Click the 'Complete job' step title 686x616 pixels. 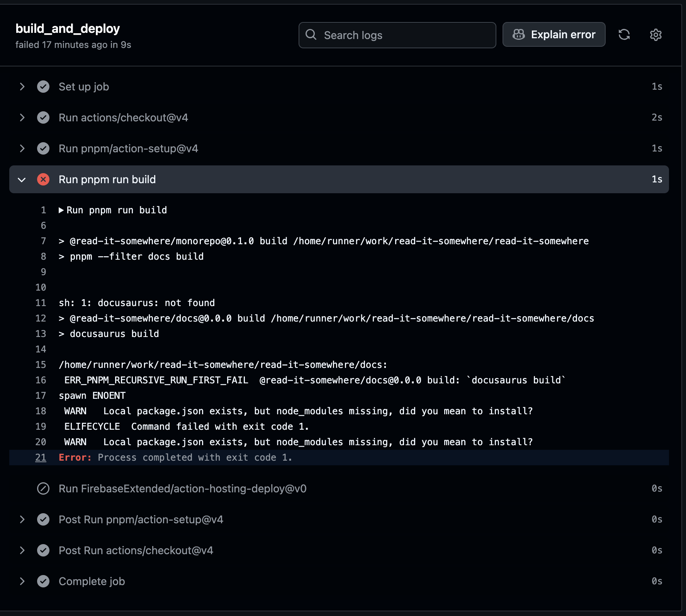(x=92, y=581)
